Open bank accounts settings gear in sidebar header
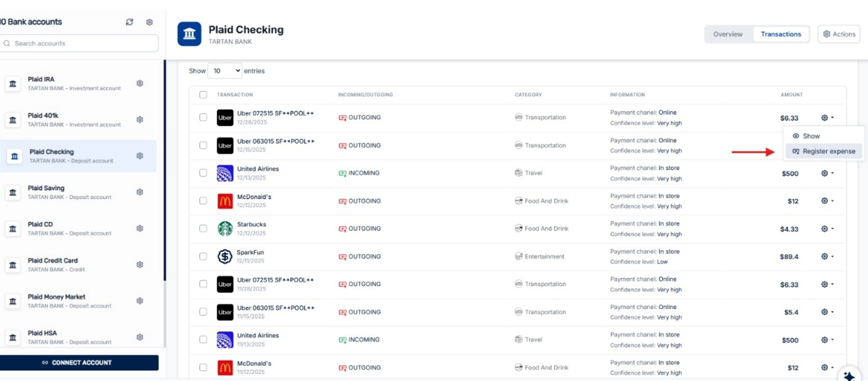 150,22
